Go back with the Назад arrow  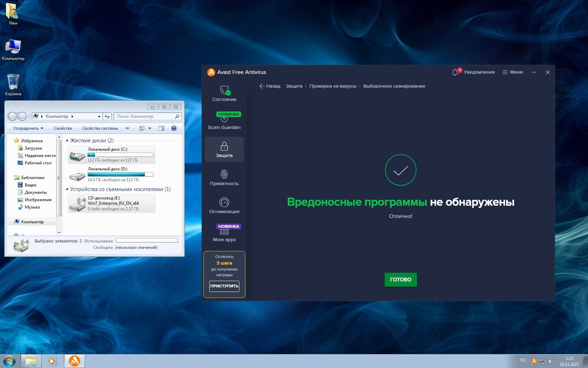click(269, 86)
